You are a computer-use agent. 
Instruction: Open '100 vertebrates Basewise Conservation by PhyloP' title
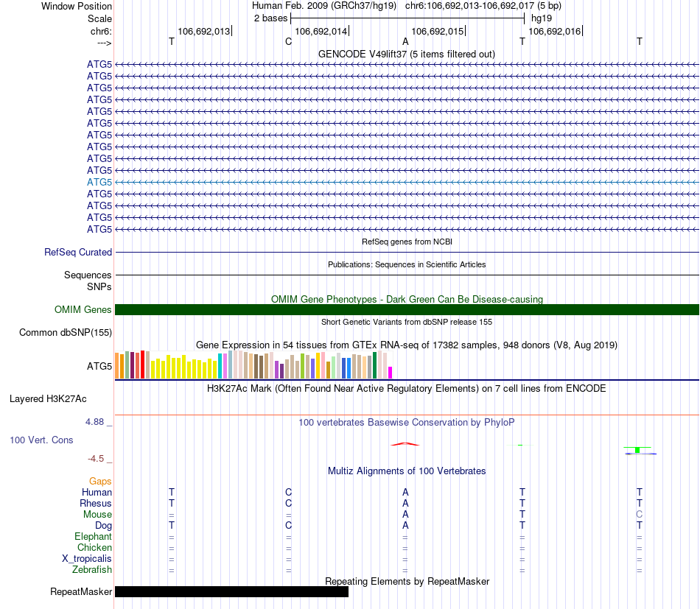(x=407, y=423)
